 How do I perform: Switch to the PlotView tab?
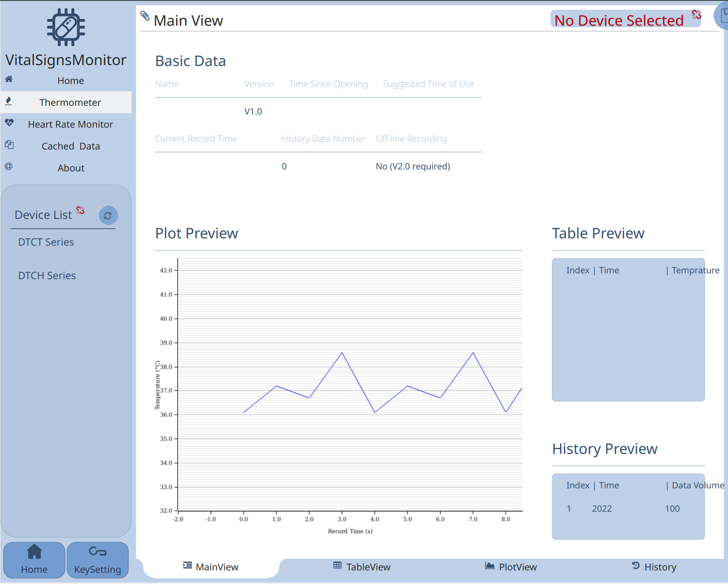tap(511, 567)
